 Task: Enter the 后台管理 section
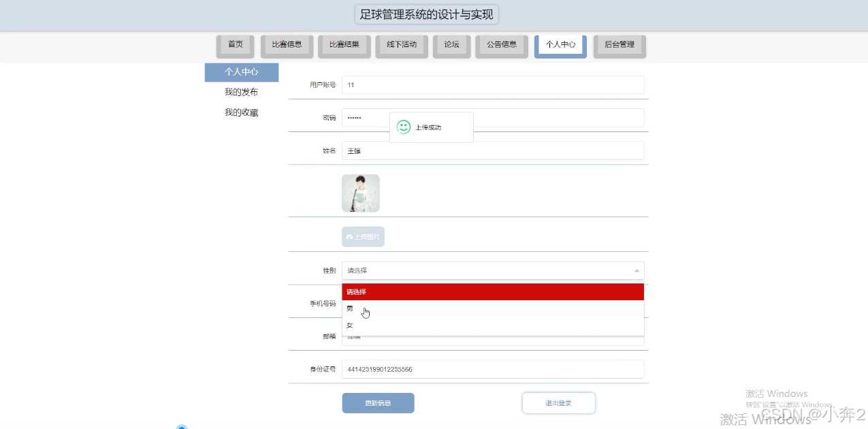coord(619,45)
